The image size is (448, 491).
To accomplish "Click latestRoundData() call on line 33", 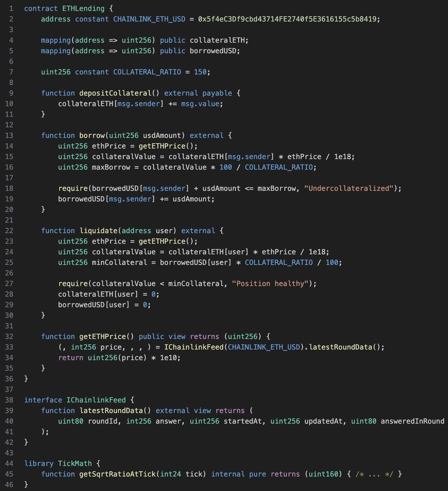I will (x=344, y=347).
